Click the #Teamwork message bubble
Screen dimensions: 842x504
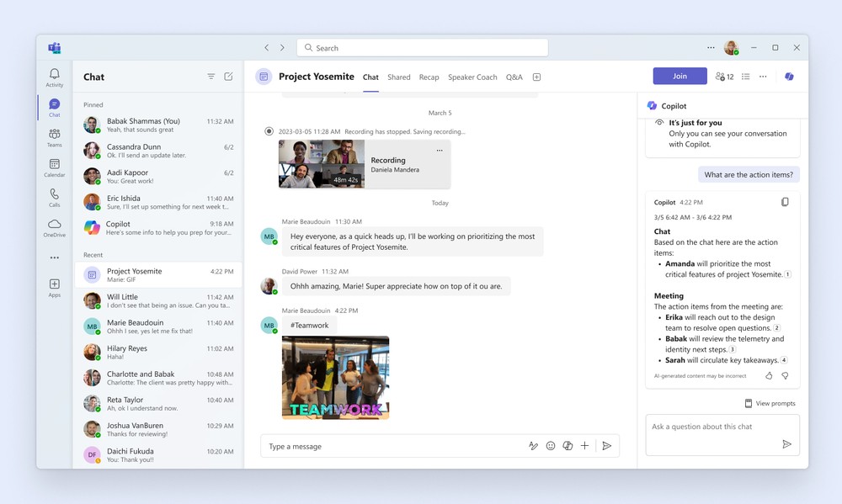[x=309, y=326]
